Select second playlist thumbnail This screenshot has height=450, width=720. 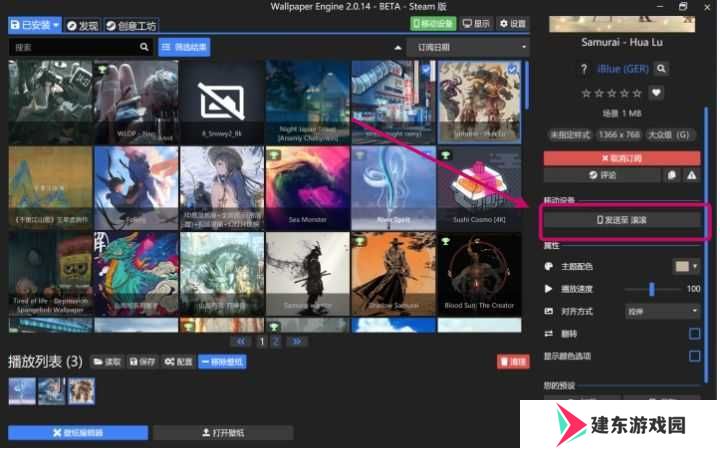click(x=51, y=392)
